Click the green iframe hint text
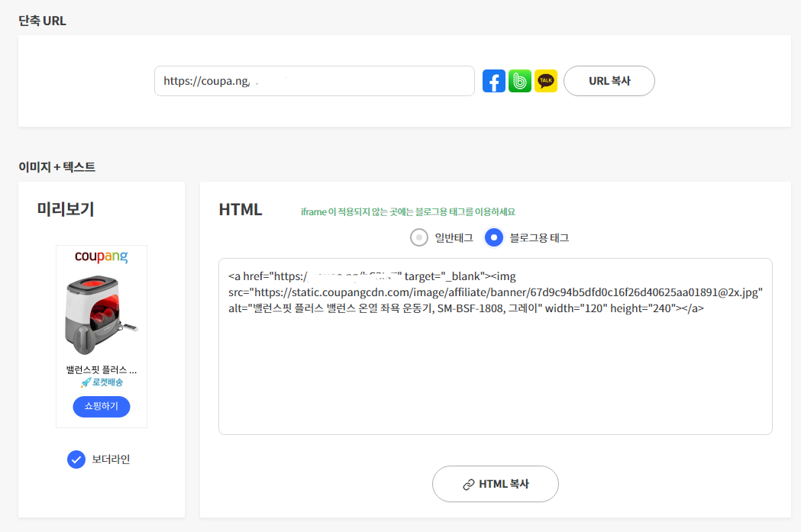801x532 pixels. point(408,212)
